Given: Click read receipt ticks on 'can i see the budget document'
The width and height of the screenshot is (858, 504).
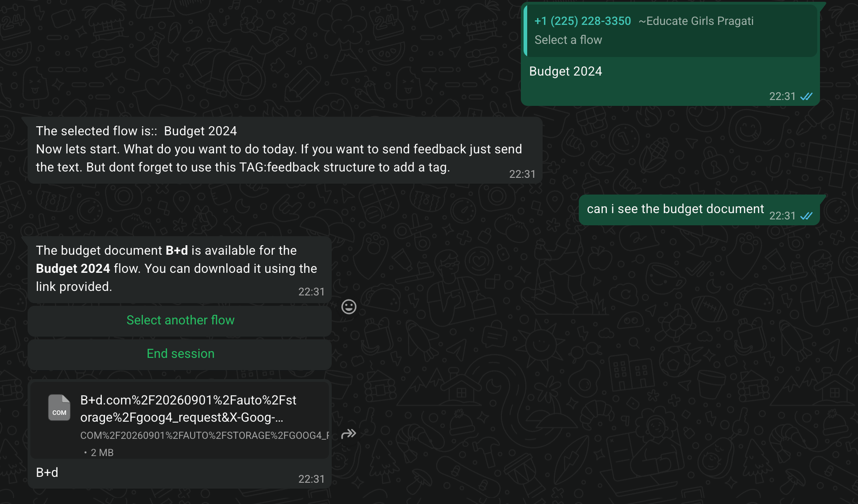Looking at the screenshot, I should (x=806, y=216).
